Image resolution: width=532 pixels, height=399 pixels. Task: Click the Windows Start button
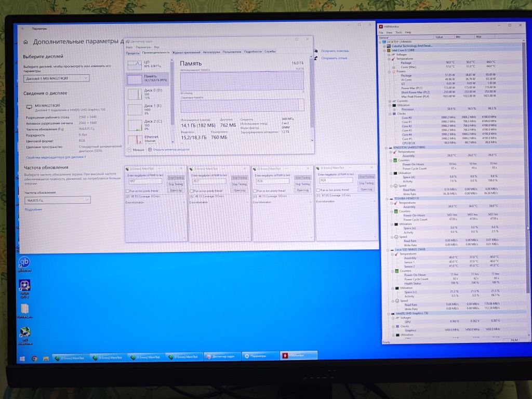[x=22, y=358]
